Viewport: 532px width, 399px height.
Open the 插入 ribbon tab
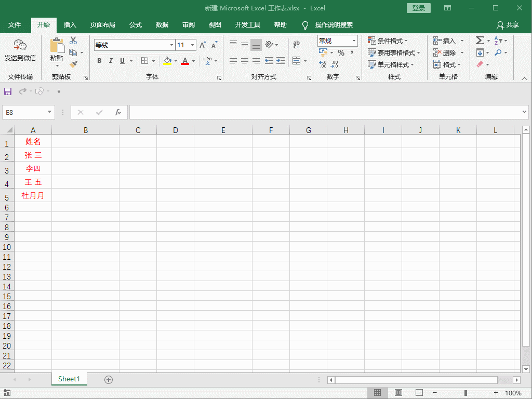[70, 25]
